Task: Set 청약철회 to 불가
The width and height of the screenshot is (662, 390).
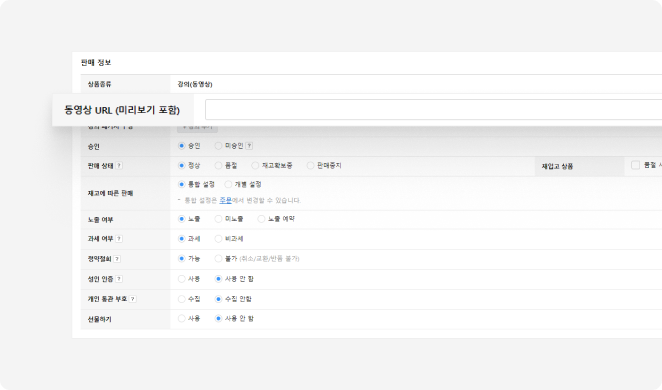Action: [x=218, y=258]
